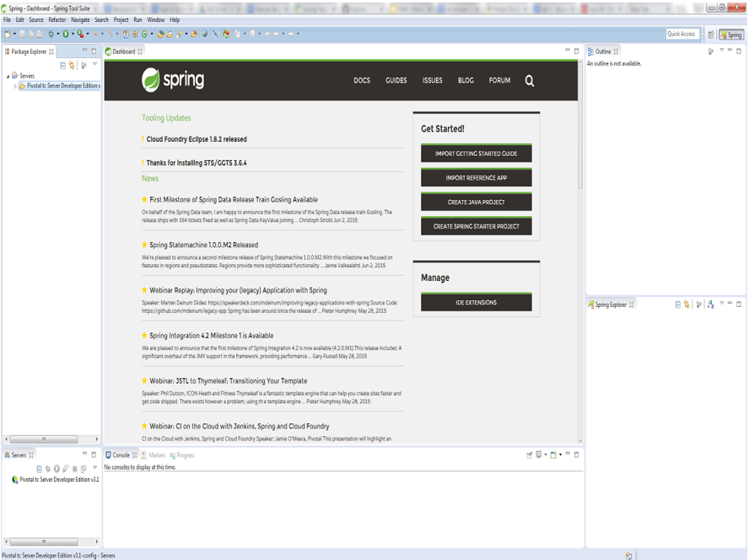
Task: Toggle Link with Editor in Spring Explorer
Action: pyautogui.click(x=687, y=304)
